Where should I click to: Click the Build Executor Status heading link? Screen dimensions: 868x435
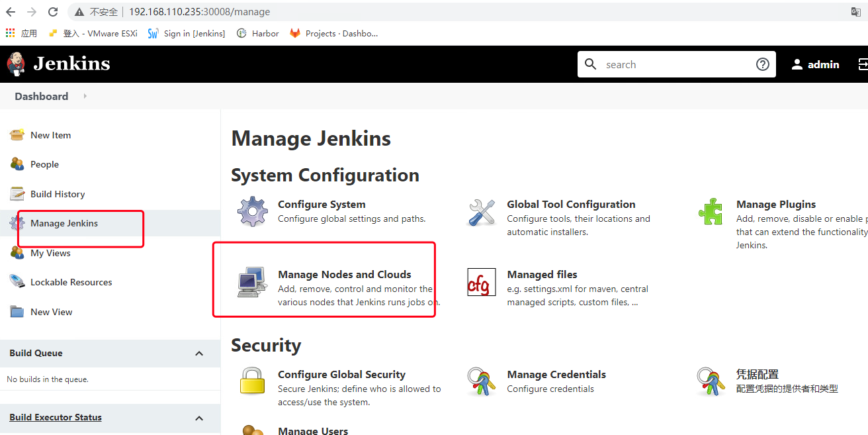tap(56, 418)
